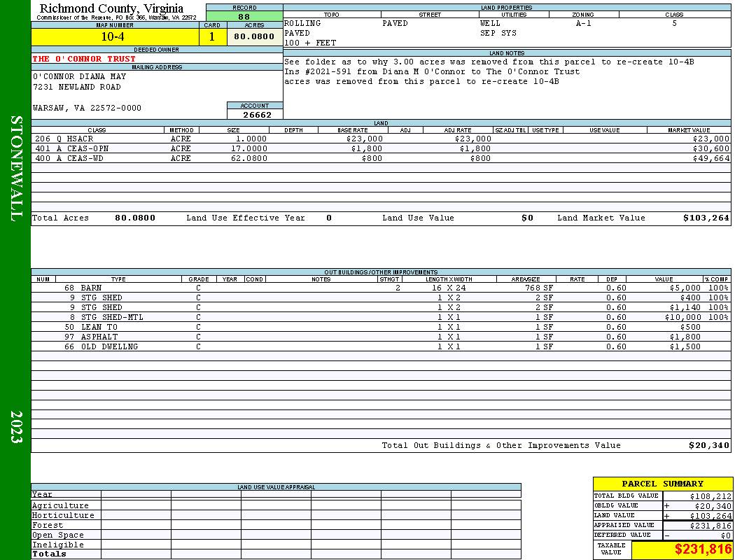Click land row 206 Q HSACR

(381, 139)
